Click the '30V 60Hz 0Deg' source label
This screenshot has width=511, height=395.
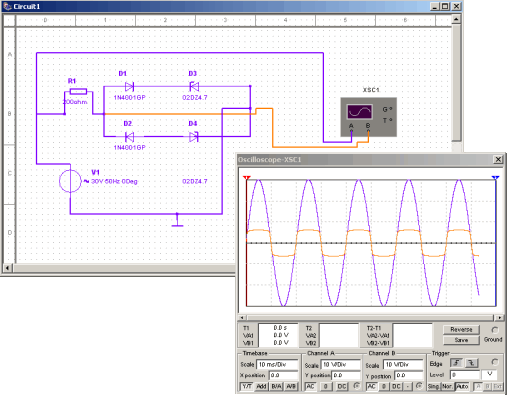click(114, 181)
